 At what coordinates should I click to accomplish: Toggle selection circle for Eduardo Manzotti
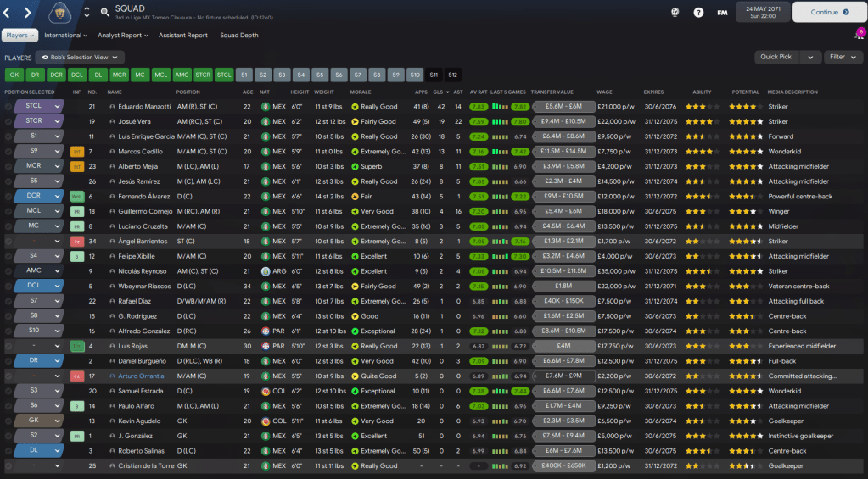[8, 107]
